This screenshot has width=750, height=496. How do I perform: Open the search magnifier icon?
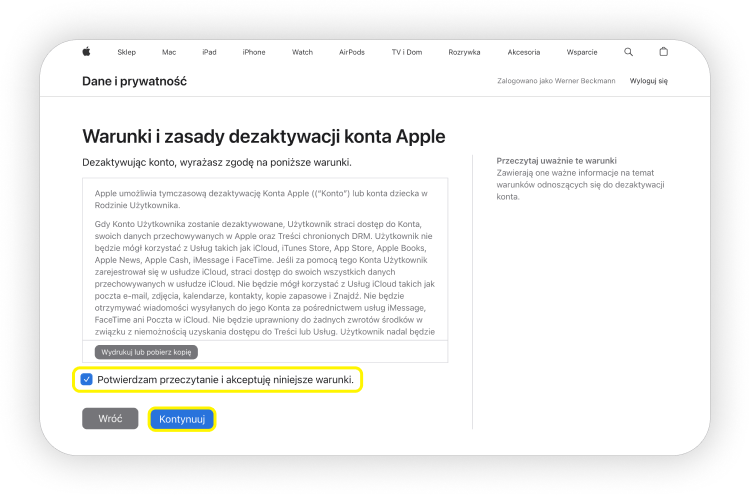click(x=629, y=52)
